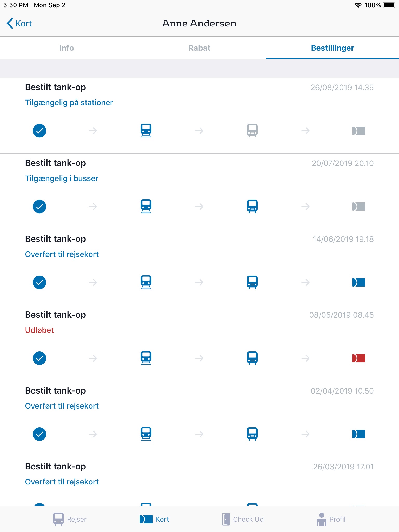Tap the blue bus icon on the 20/07/2019 order
The height and width of the screenshot is (532, 399).
(252, 206)
